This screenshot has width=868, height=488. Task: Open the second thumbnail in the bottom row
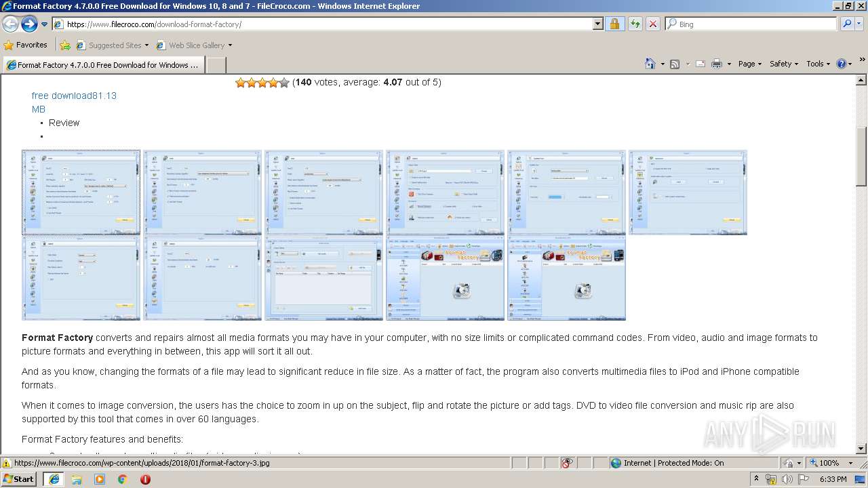coord(203,278)
